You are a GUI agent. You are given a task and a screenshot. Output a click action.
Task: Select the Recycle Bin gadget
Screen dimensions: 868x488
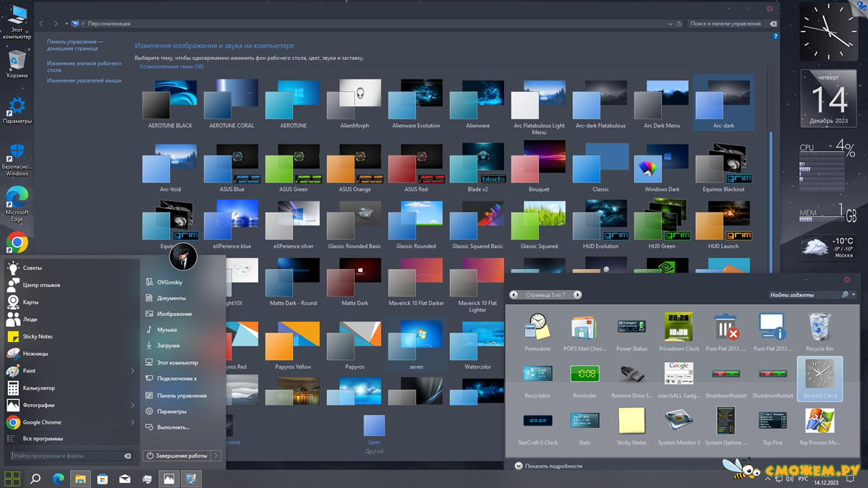point(820,333)
